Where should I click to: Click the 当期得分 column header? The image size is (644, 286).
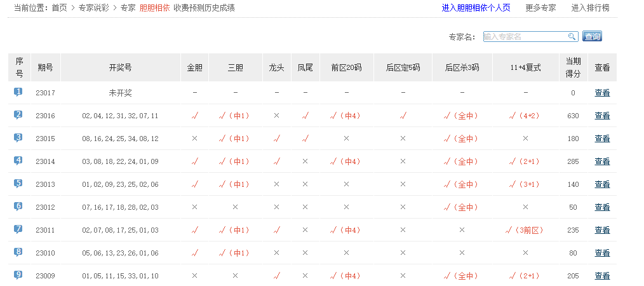click(x=573, y=67)
